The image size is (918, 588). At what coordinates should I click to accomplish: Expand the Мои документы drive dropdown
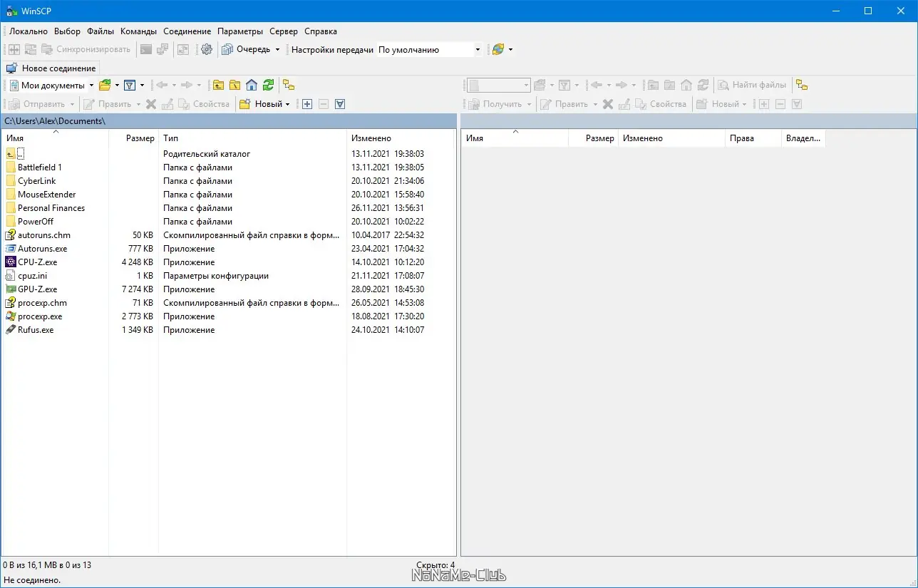tap(91, 86)
